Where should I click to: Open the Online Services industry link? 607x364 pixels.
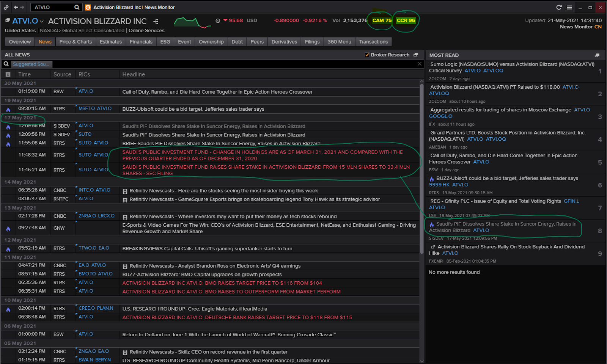pos(146,31)
